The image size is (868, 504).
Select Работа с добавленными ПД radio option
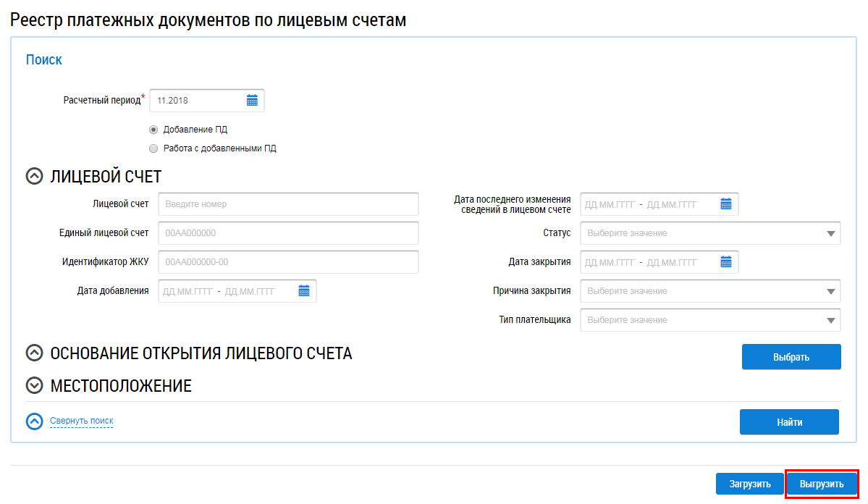pos(153,148)
